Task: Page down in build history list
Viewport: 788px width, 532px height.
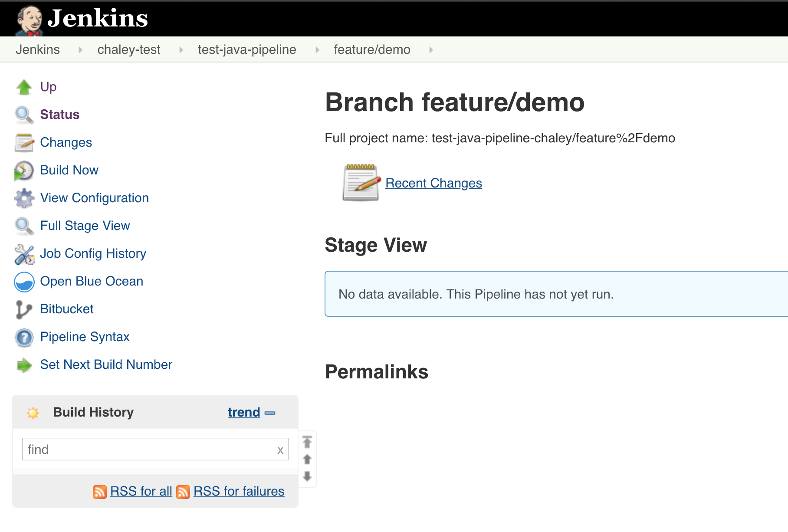Action: [x=307, y=476]
